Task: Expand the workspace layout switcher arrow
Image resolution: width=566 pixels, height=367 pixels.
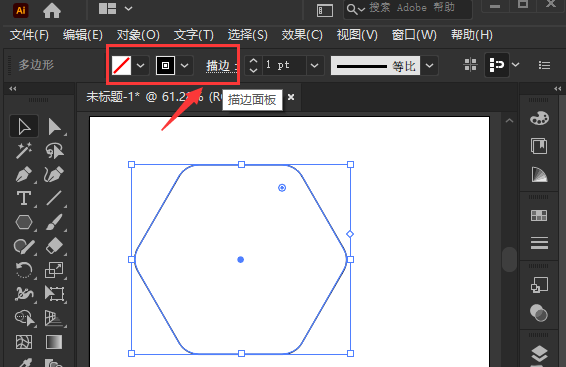Action: point(129,8)
